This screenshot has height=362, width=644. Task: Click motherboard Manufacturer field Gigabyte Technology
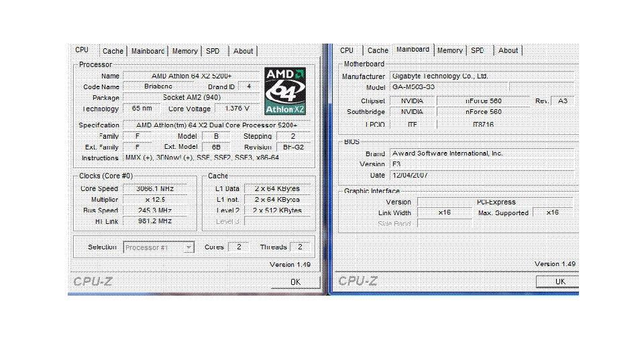click(x=482, y=76)
